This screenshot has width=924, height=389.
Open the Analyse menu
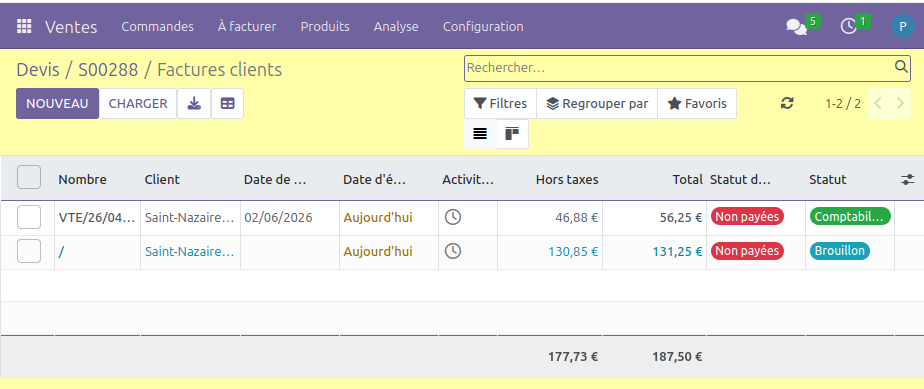[396, 27]
